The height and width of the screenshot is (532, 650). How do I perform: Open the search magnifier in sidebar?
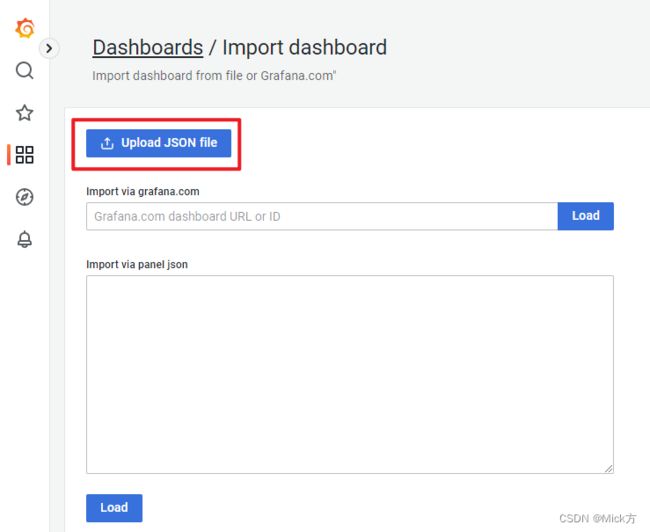[x=24, y=70]
